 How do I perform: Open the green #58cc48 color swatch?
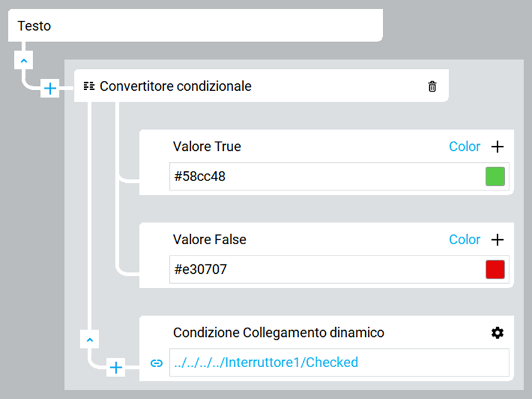[495, 177]
